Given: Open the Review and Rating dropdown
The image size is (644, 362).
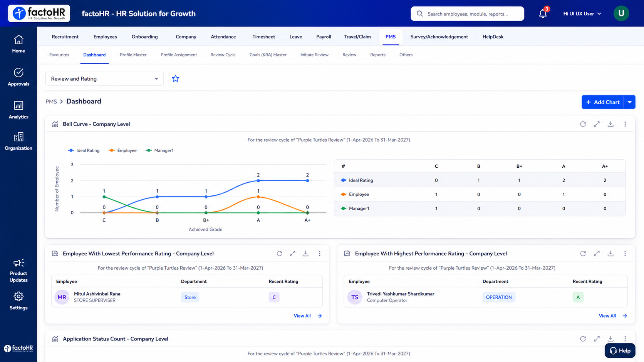Looking at the screenshot, I should point(104,78).
